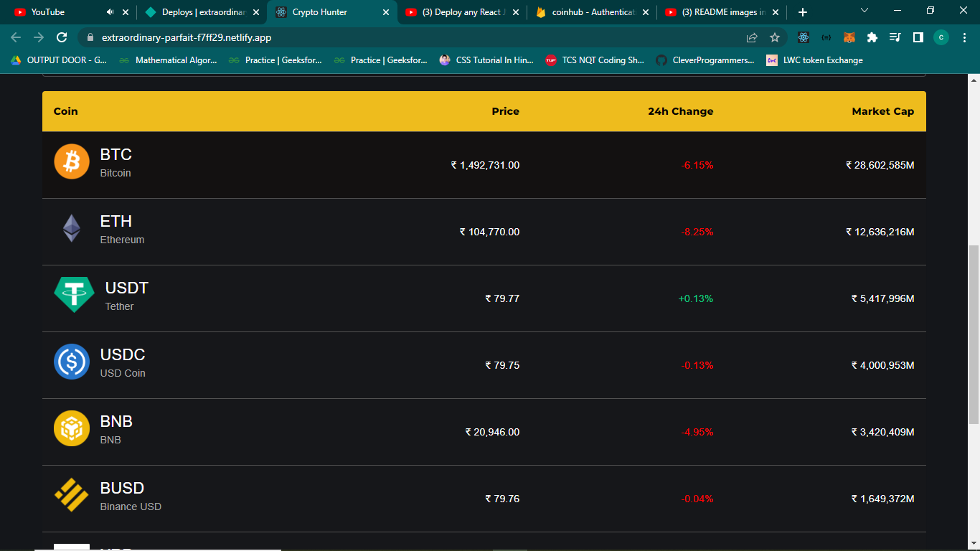Click Ethereum price ₹ 104,770.00
Image resolution: width=980 pixels, height=551 pixels.
pos(489,232)
